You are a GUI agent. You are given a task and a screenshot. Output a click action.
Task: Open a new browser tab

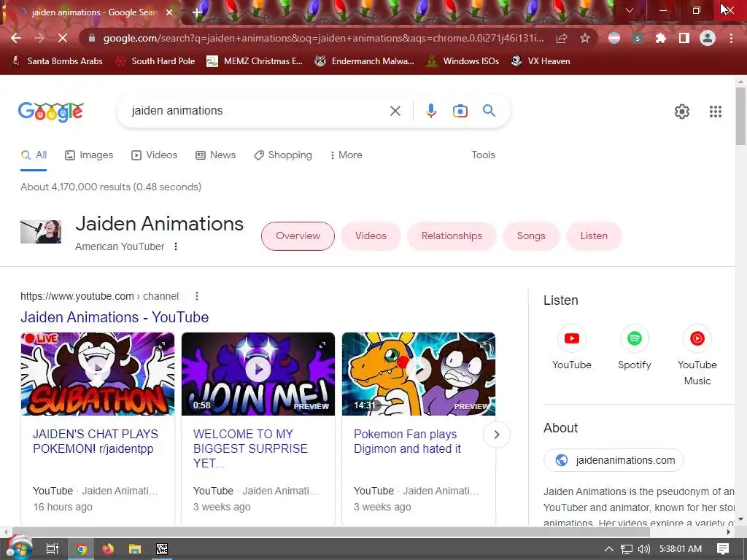197,12
